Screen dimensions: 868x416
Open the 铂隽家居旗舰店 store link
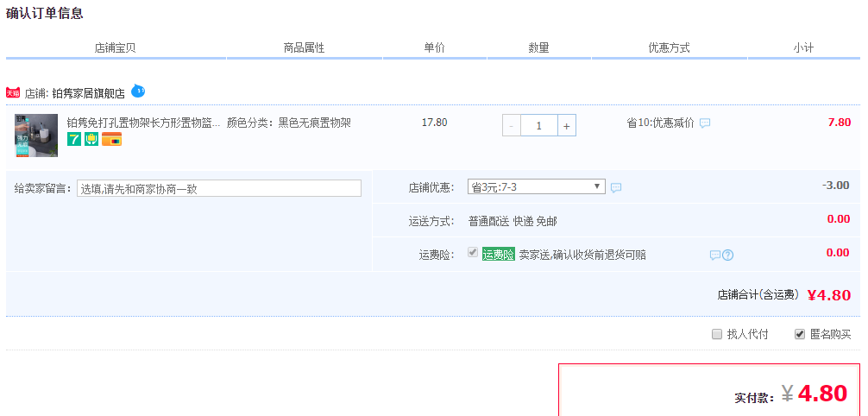pyautogui.click(x=89, y=93)
